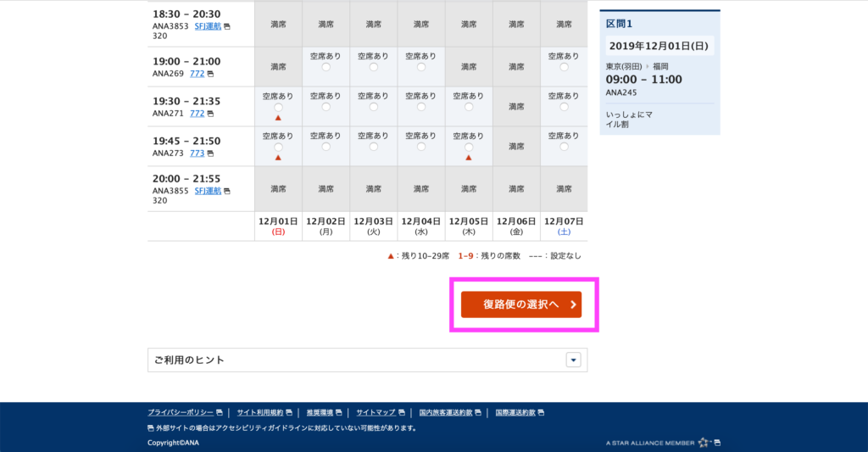Select ANA271 radio for 12月07日
The image size is (868, 452).
pyautogui.click(x=564, y=107)
